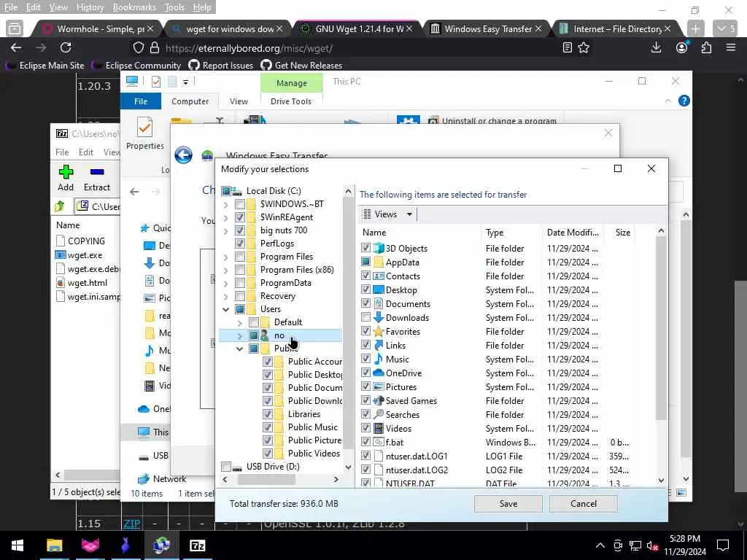Click the 7-Zip up-folder icon
The image size is (747, 560).
(x=60, y=206)
